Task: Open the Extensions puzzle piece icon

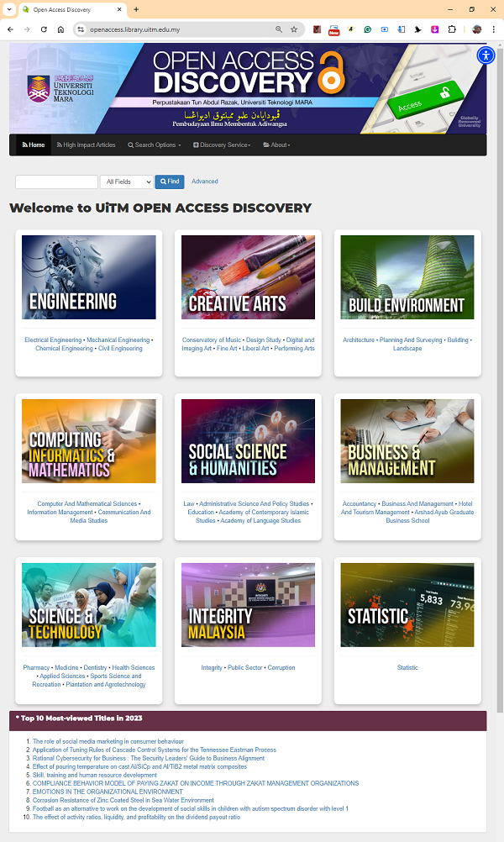Action: [x=452, y=29]
